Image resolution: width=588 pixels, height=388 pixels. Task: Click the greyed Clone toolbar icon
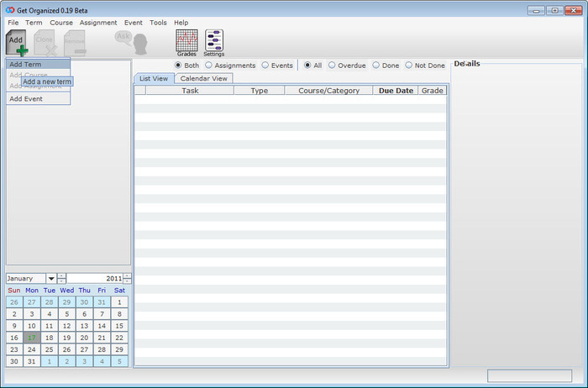click(45, 43)
